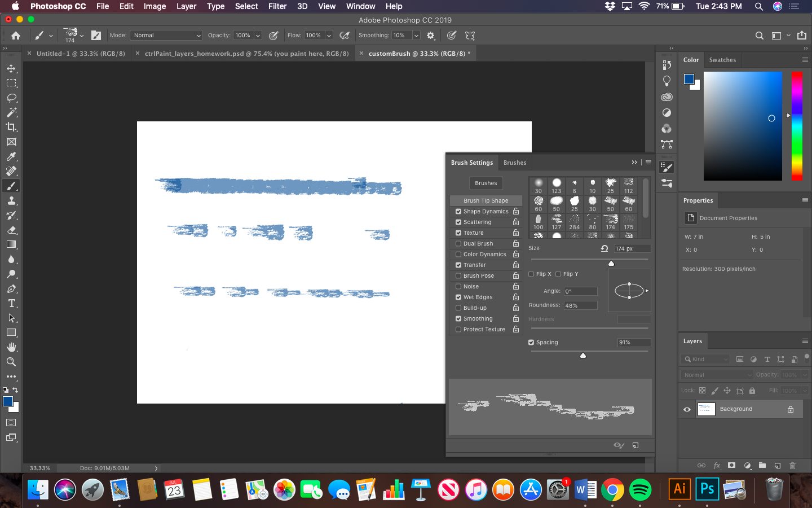Click Brush Tip Shape option
Viewport: 812px width, 508px height.
[486, 201]
